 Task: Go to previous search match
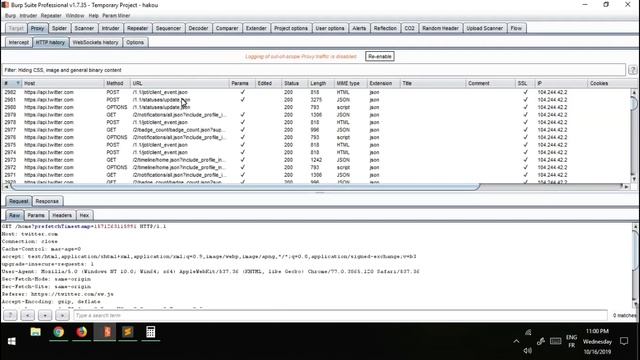pyautogui.click(x=28, y=315)
